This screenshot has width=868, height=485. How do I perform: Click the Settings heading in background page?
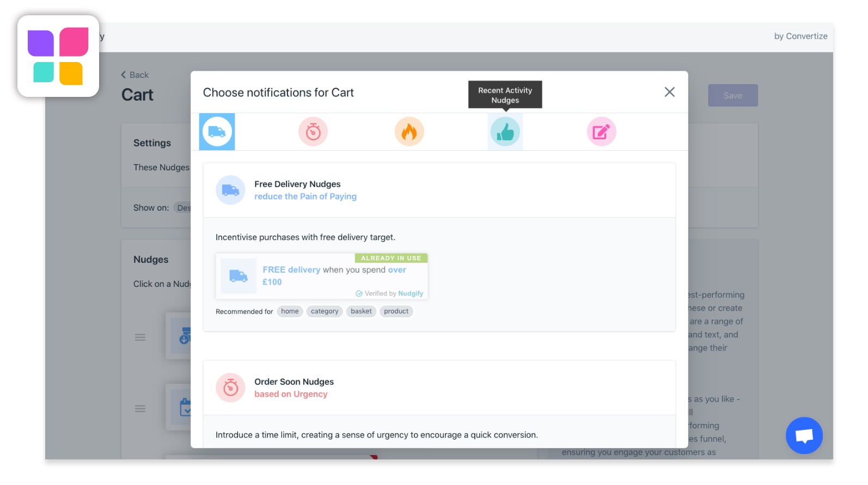pos(152,143)
